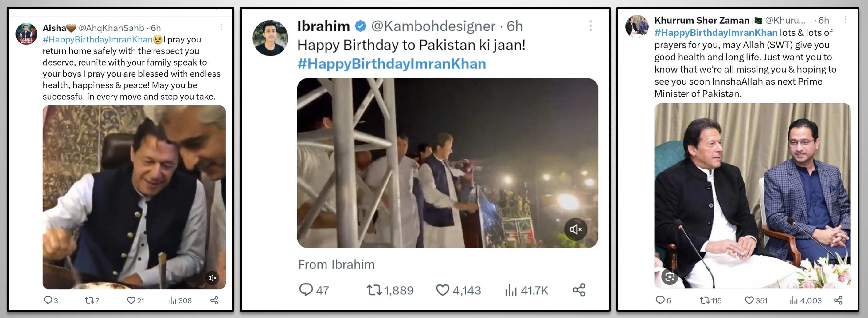The height and width of the screenshot is (318, 868).
Task: Share Aisha's tweet
Action: click(214, 300)
